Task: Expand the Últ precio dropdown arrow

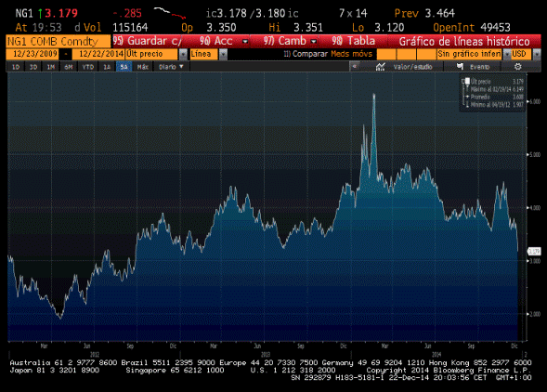Action: click(183, 54)
